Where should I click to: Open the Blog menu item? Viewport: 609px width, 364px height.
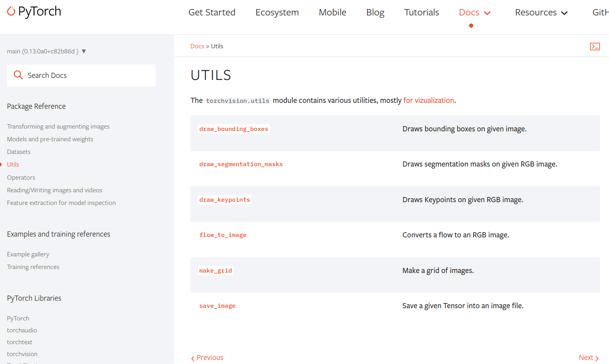375,12
